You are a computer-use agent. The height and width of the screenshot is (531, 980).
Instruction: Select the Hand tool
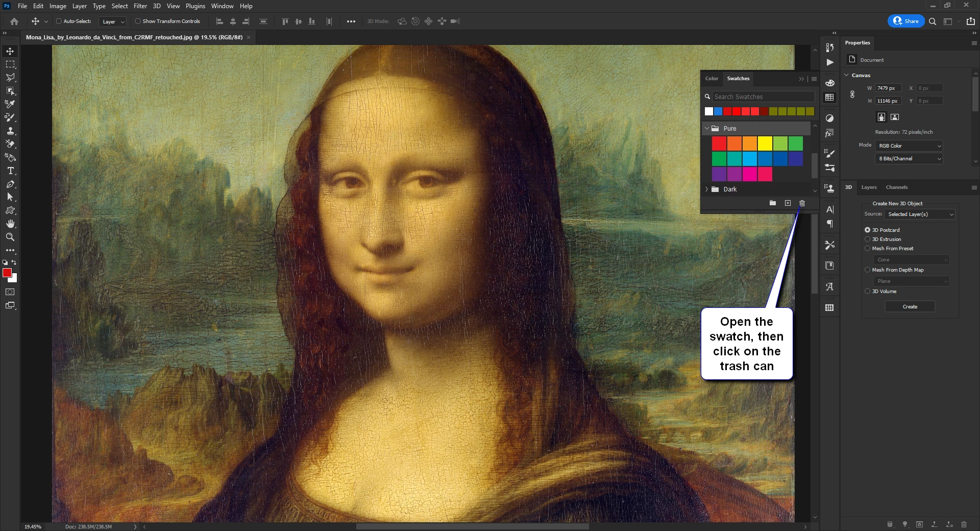click(x=10, y=224)
